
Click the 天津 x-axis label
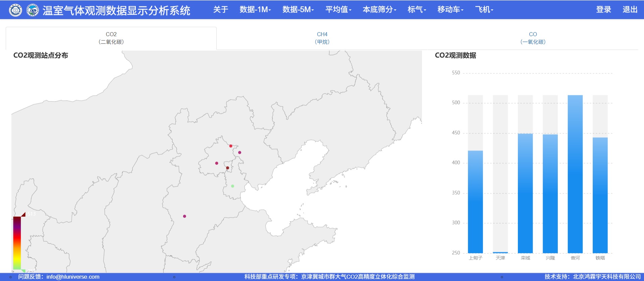pos(500,258)
